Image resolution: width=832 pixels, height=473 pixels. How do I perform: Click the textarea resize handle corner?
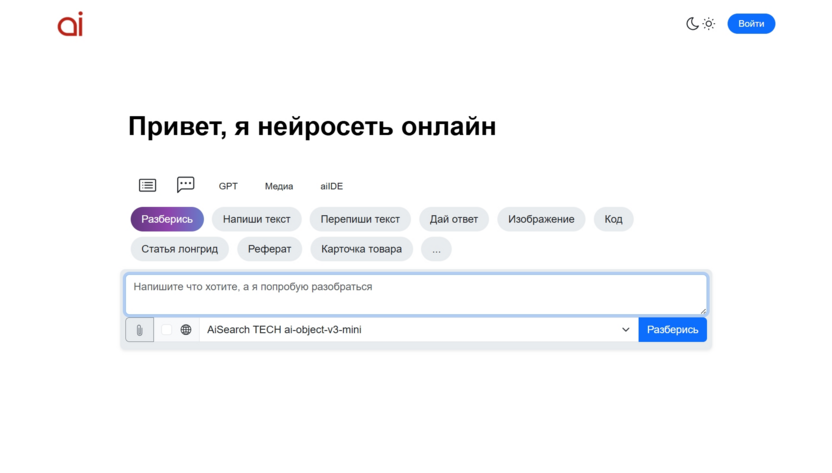[703, 311]
